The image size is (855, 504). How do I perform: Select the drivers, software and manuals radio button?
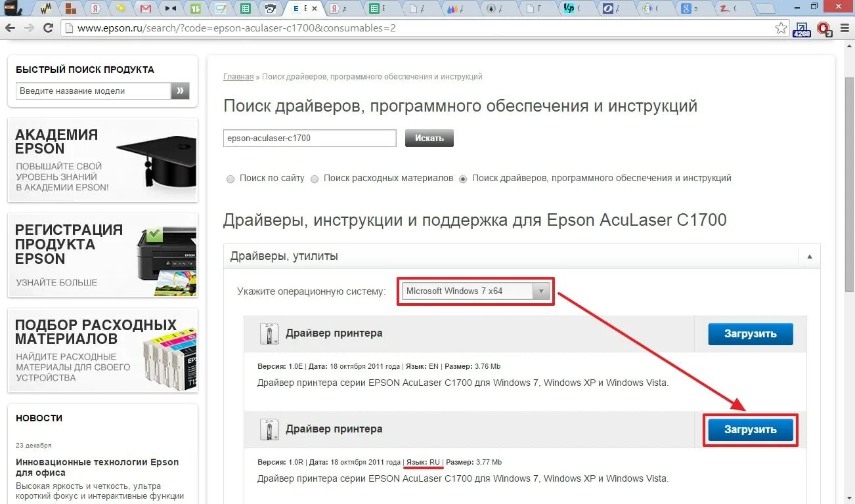(x=463, y=178)
